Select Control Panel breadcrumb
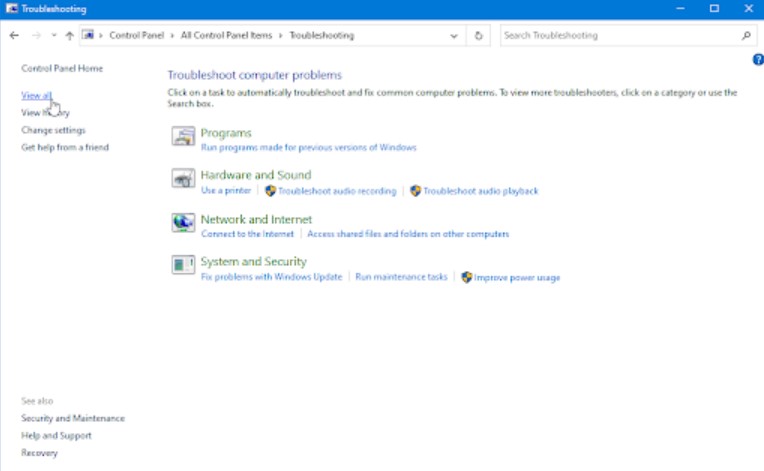Screen dimensions: 764x471 point(136,35)
